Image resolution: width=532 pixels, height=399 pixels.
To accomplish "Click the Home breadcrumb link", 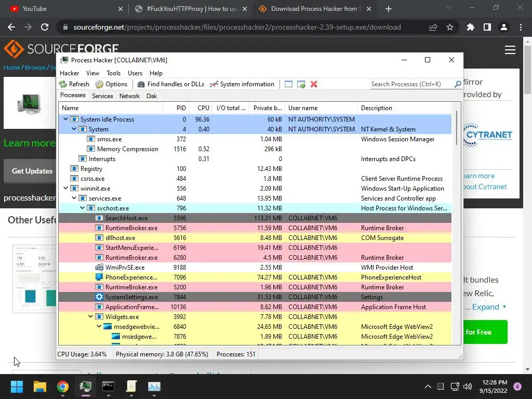I will [x=12, y=68].
